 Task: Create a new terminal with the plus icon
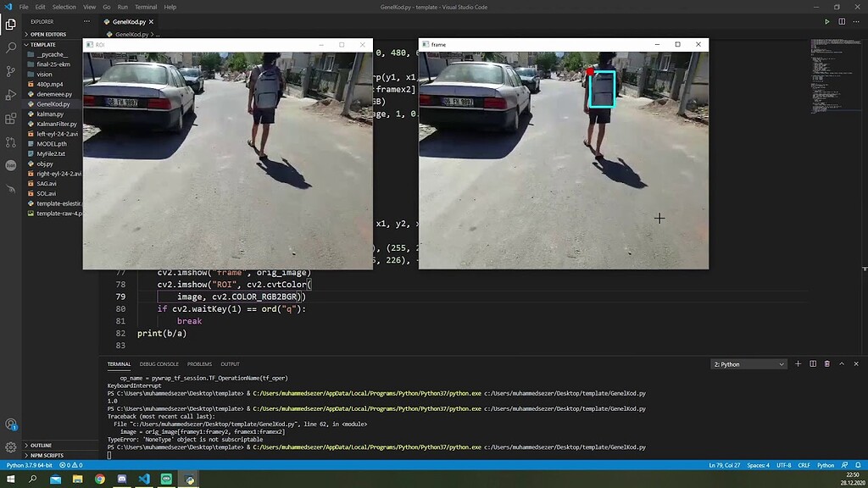pos(798,363)
